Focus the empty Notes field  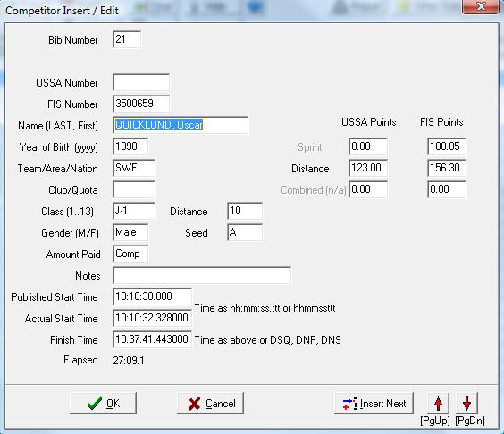click(x=202, y=275)
